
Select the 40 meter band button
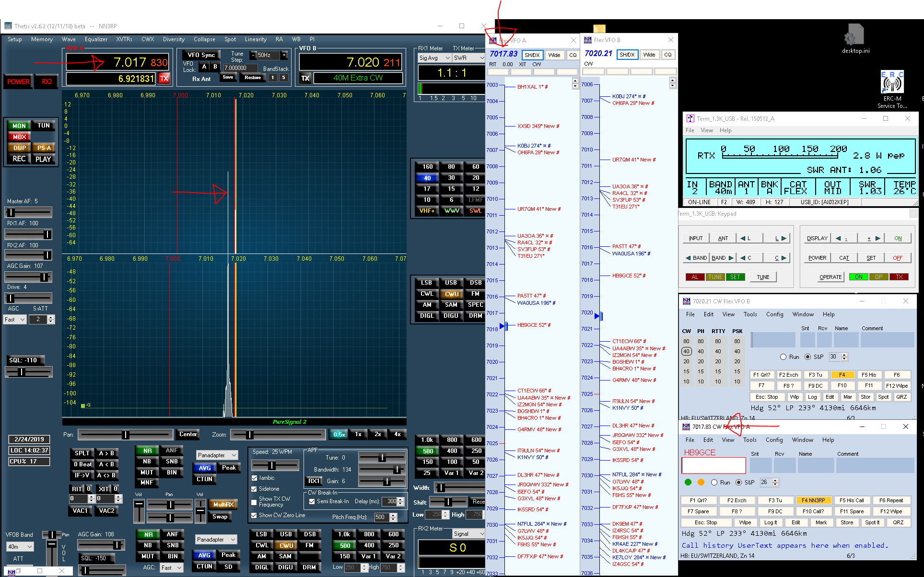point(427,178)
